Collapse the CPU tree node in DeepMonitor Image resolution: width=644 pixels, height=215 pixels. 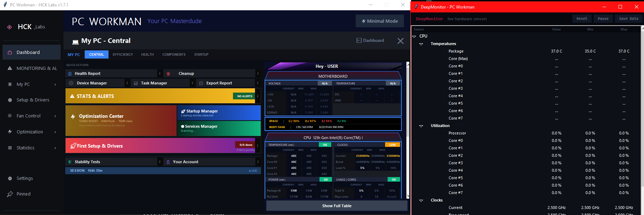pyautogui.click(x=414, y=36)
